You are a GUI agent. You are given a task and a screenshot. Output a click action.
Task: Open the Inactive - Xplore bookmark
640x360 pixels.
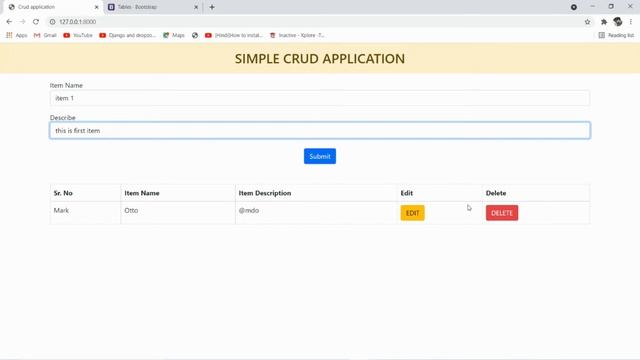pyautogui.click(x=297, y=36)
